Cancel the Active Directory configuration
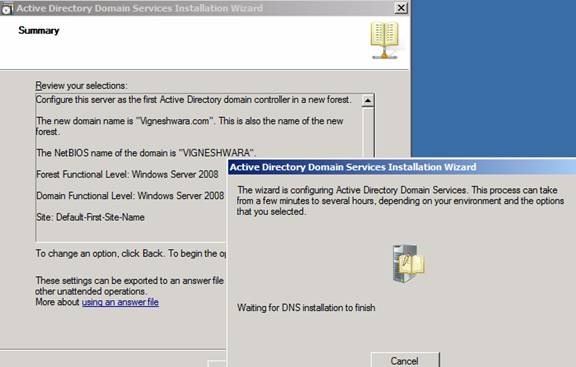 405,360
